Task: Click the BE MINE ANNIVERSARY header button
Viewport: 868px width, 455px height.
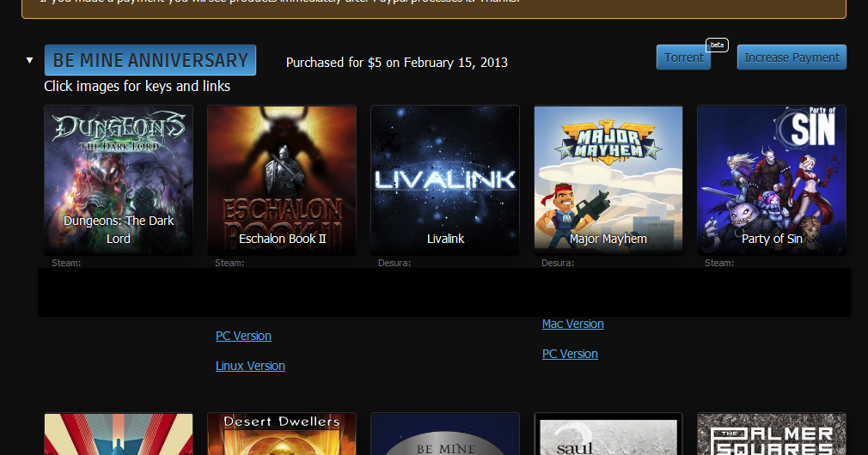Action: (x=150, y=60)
